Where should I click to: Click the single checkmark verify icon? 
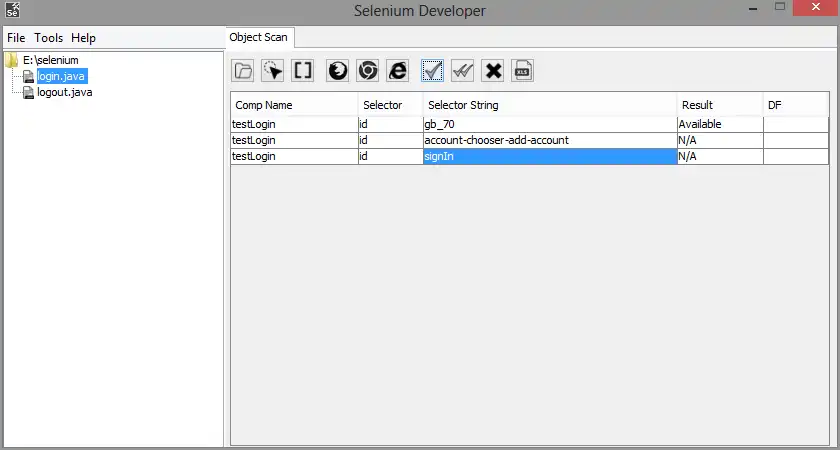432,71
